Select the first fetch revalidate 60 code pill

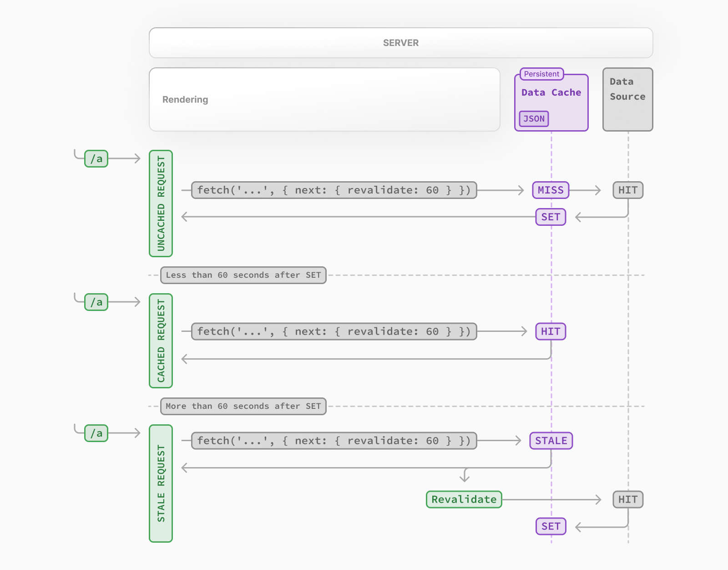click(334, 190)
